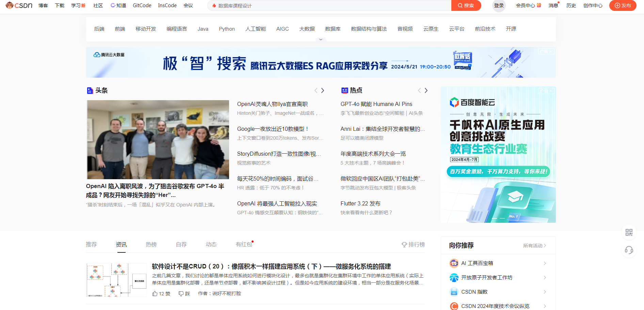The height and width of the screenshot is (310, 644).
Task: Open 排行榜 trophy link
Action: click(x=413, y=244)
